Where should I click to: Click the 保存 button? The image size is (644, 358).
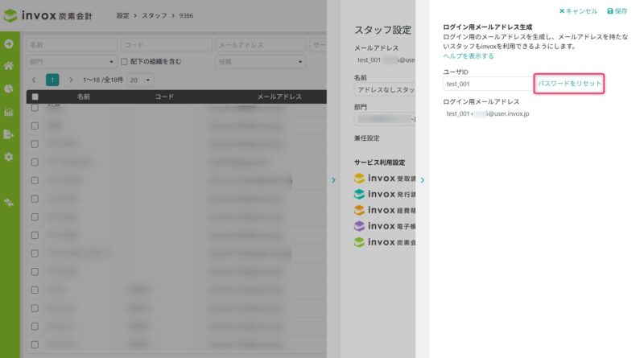tap(617, 11)
